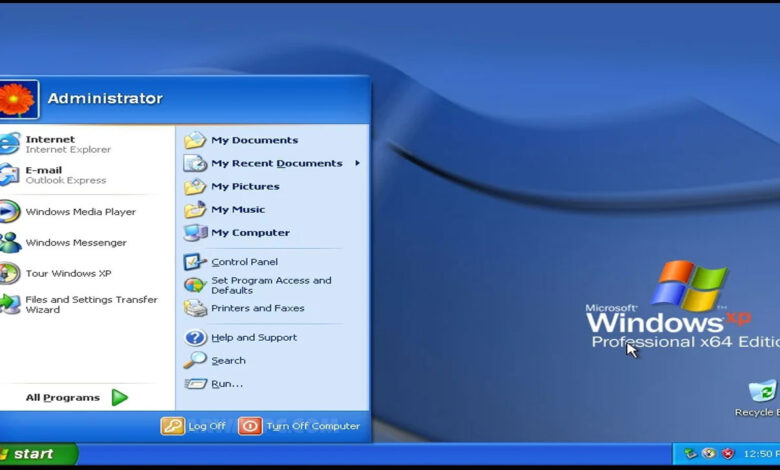Choose the Windows Messenger label
The height and width of the screenshot is (470, 780).
click(76, 243)
